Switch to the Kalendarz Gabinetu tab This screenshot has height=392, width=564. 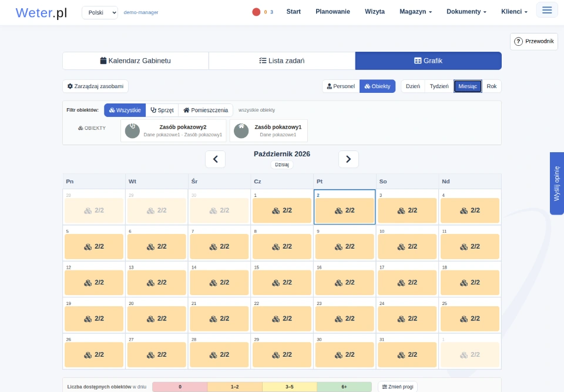tap(136, 61)
